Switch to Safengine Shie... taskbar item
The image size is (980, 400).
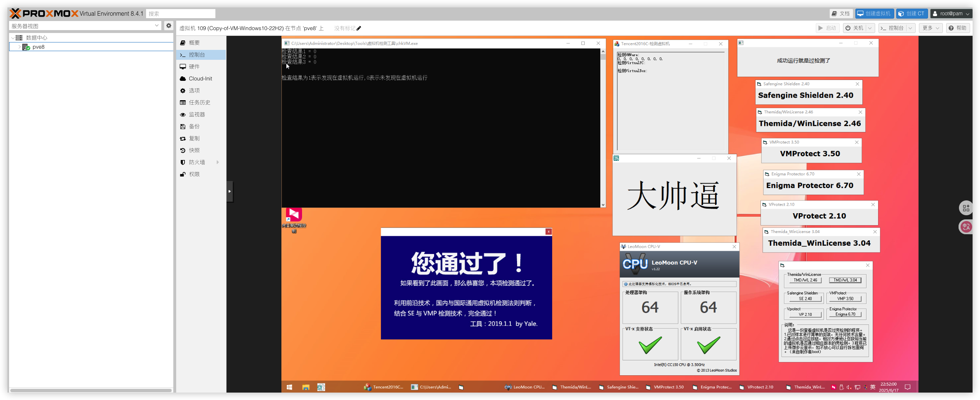pos(619,387)
